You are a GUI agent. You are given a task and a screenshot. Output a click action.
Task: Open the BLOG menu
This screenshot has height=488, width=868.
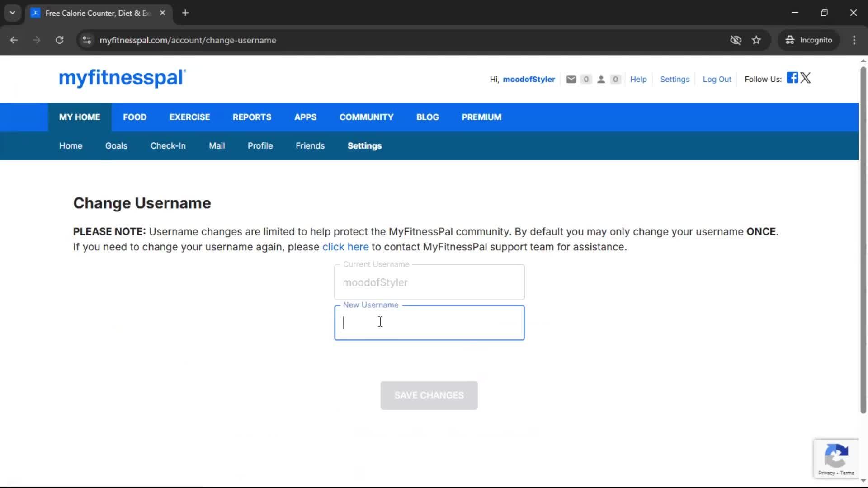pos(427,117)
